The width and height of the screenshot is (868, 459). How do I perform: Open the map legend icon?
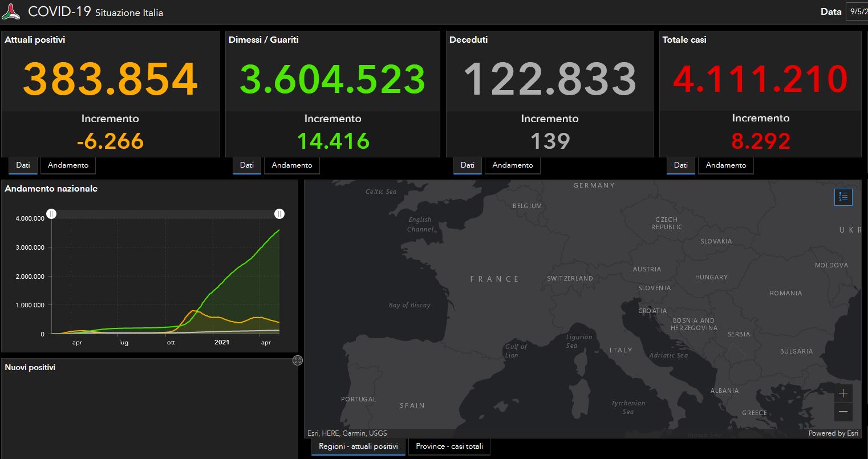pyautogui.click(x=843, y=197)
